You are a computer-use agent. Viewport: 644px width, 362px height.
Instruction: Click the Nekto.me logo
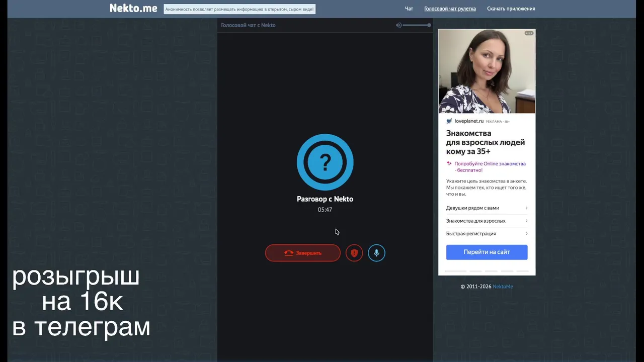point(133,9)
